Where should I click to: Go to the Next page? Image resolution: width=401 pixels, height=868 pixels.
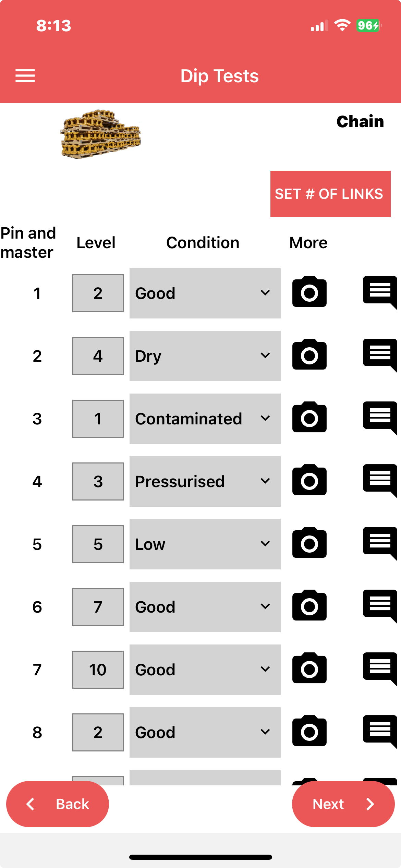(x=343, y=804)
